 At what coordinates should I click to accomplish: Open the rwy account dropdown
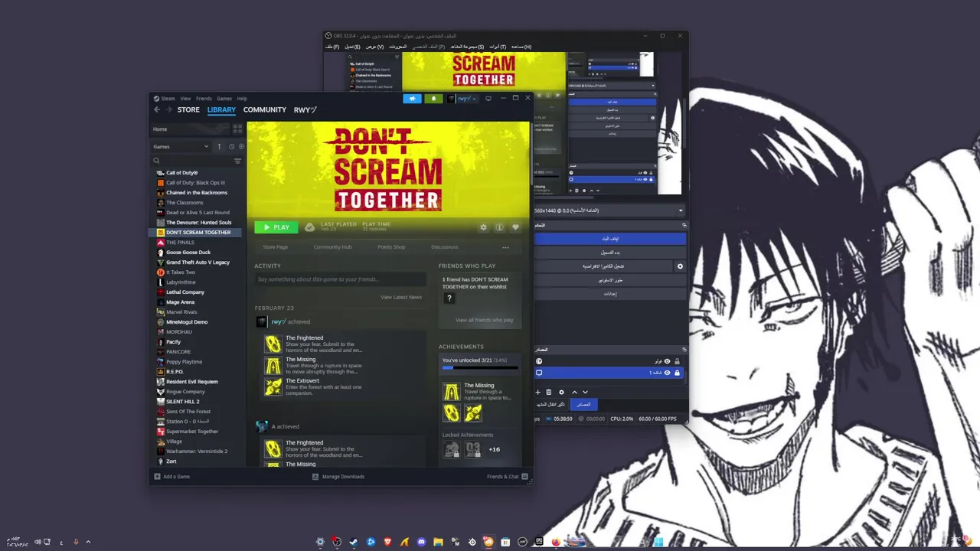pos(462,99)
